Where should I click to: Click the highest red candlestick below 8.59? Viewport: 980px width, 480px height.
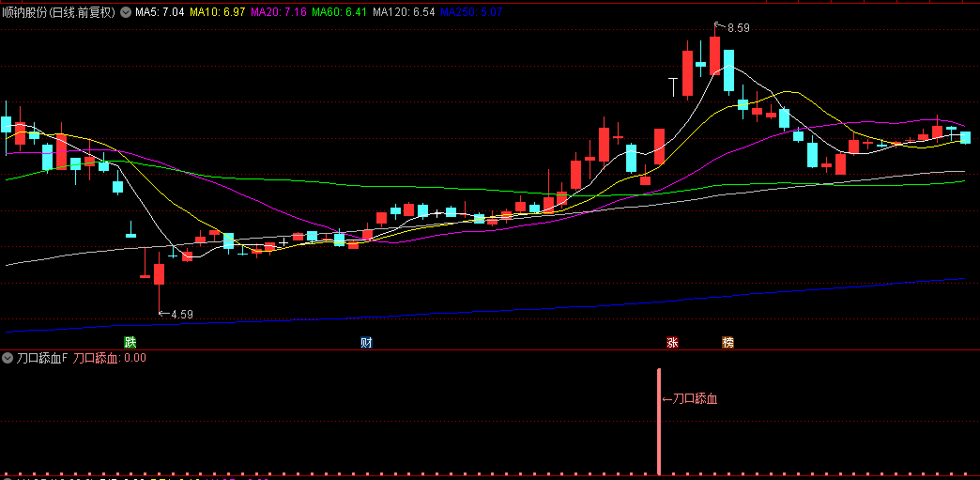coord(714,54)
